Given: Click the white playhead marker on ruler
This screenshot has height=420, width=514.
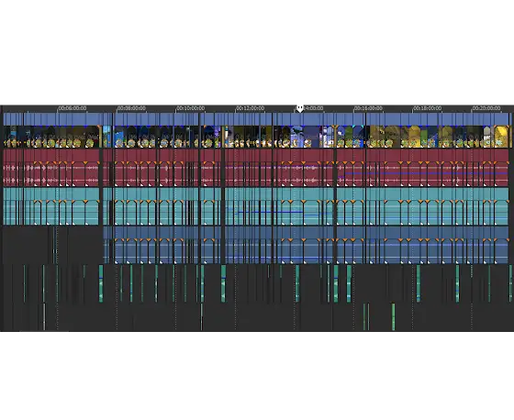Looking at the screenshot, I should pos(300,108).
